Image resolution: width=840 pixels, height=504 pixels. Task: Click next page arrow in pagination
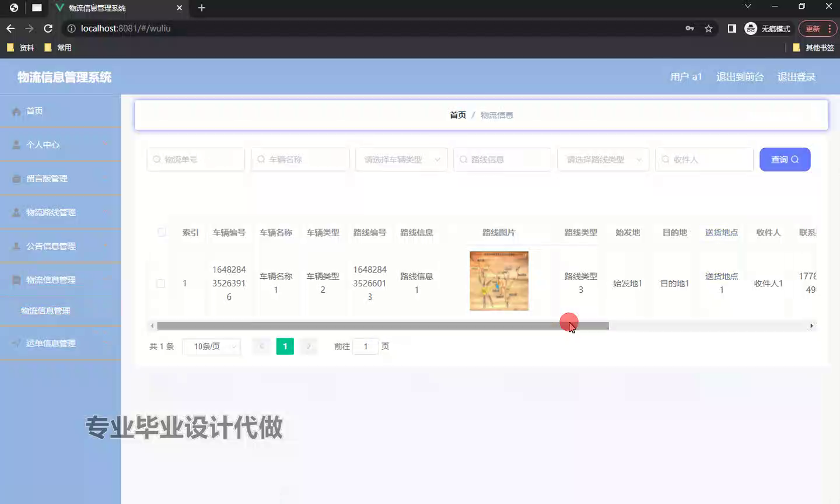(x=308, y=346)
